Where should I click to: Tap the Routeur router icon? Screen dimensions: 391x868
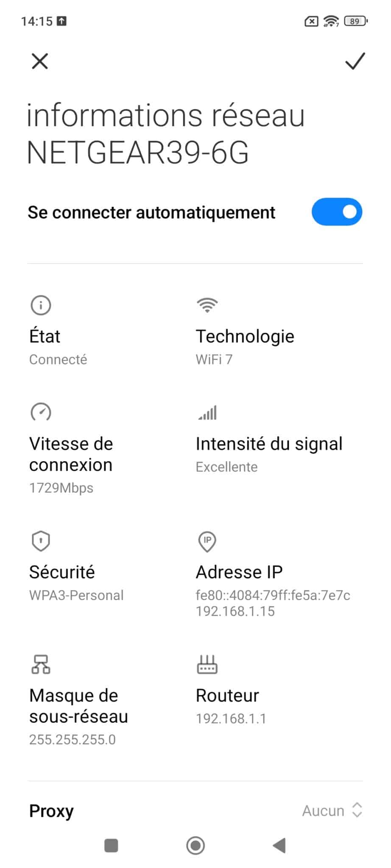click(207, 665)
